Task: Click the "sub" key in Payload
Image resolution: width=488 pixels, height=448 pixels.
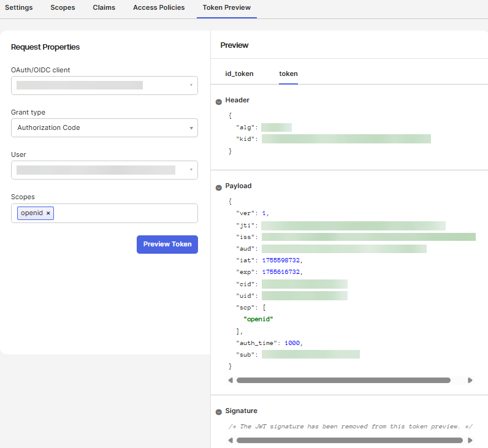Action: (245, 354)
